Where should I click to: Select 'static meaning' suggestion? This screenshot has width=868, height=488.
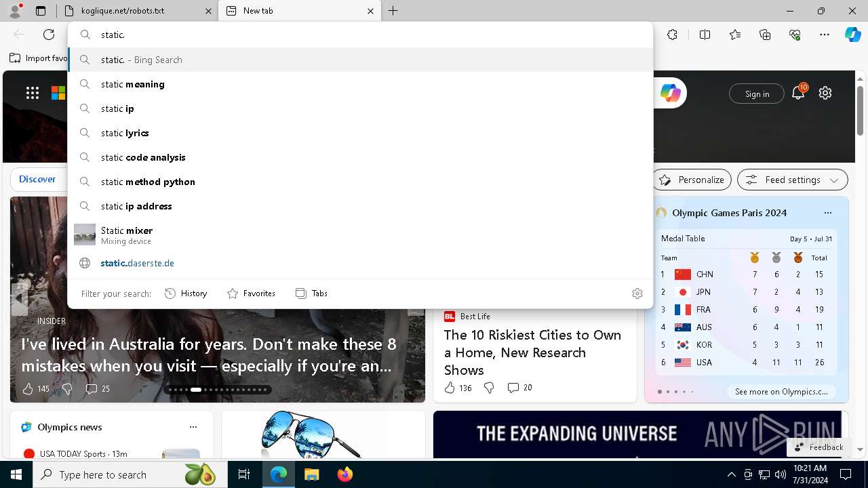(360, 84)
